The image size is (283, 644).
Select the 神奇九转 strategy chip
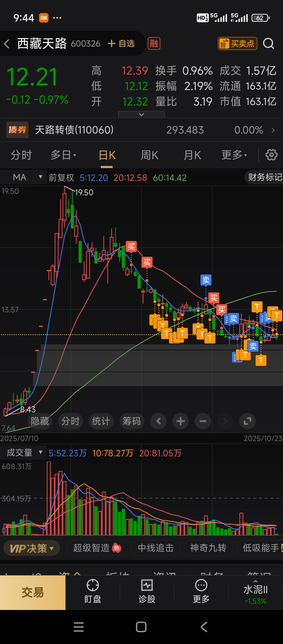coord(208,548)
